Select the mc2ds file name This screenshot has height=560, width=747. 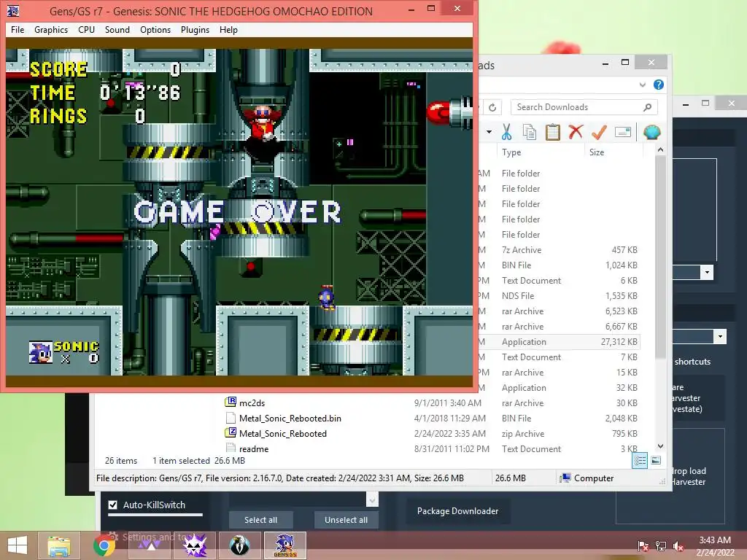[x=252, y=402]
